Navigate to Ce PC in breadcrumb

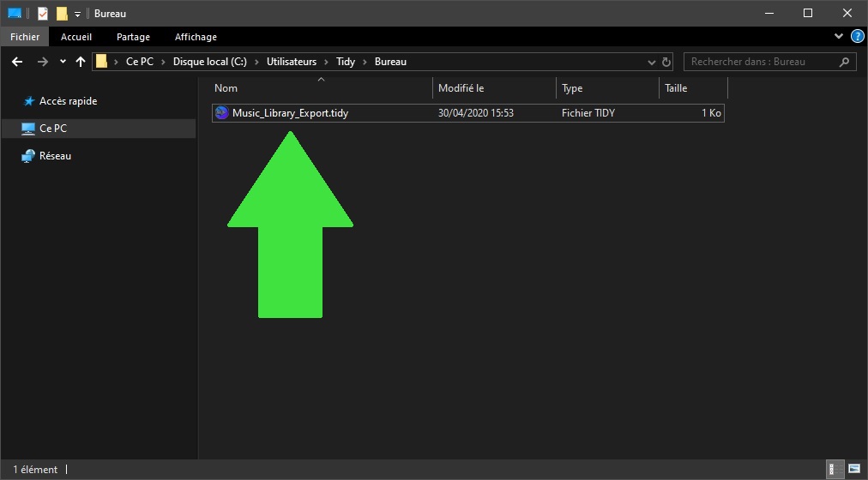[x=140, y=62]
